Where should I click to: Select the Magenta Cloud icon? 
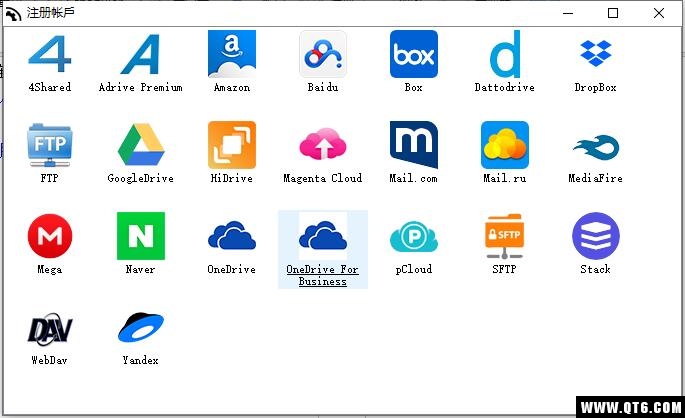tap(323, 144)
